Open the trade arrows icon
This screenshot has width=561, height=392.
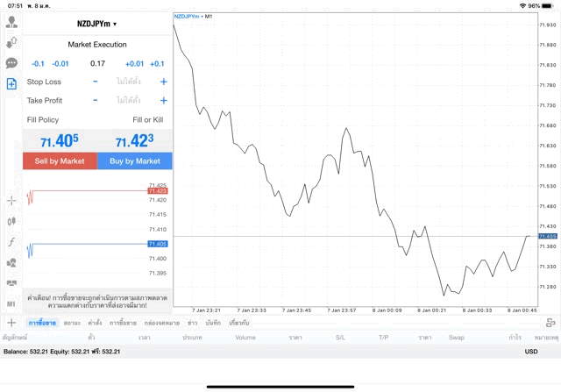pos(11,42)
